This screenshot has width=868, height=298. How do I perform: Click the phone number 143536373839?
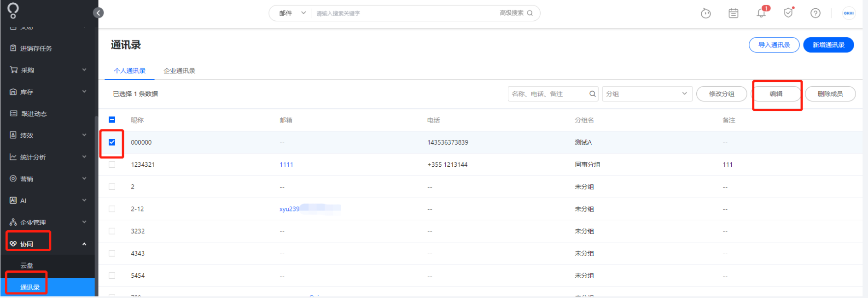coord(448,142)
